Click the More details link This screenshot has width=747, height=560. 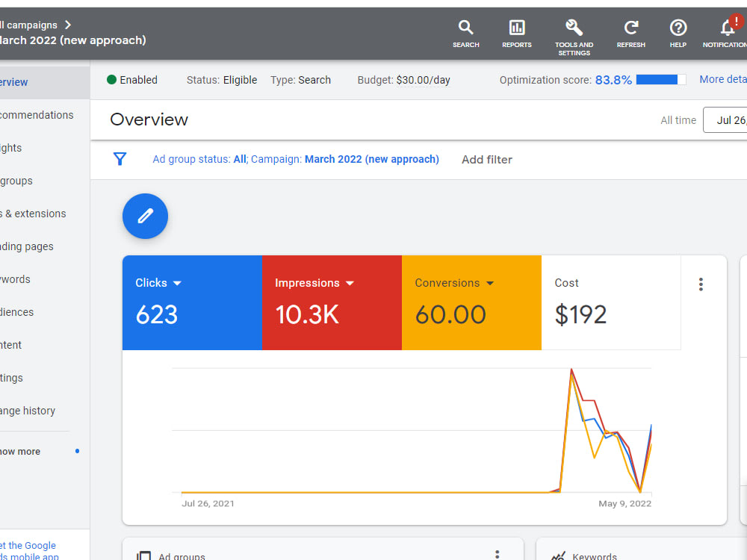coord(722,80)
